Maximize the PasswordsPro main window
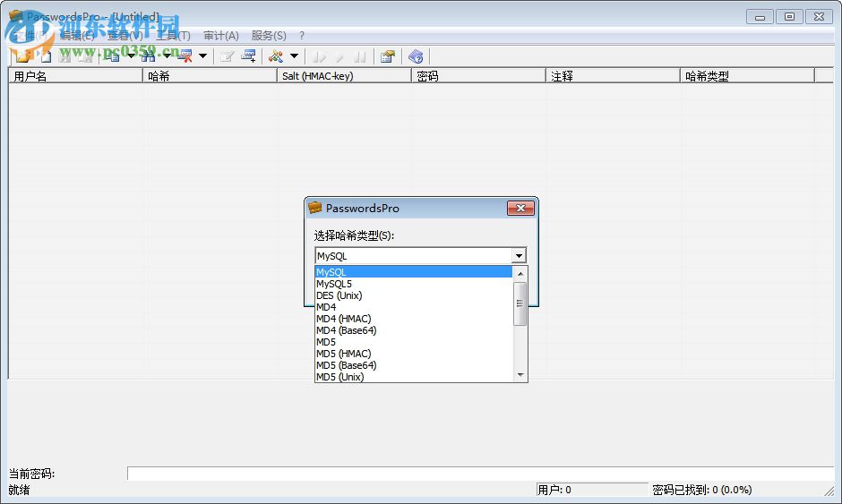842x504 pixels. 789,17
